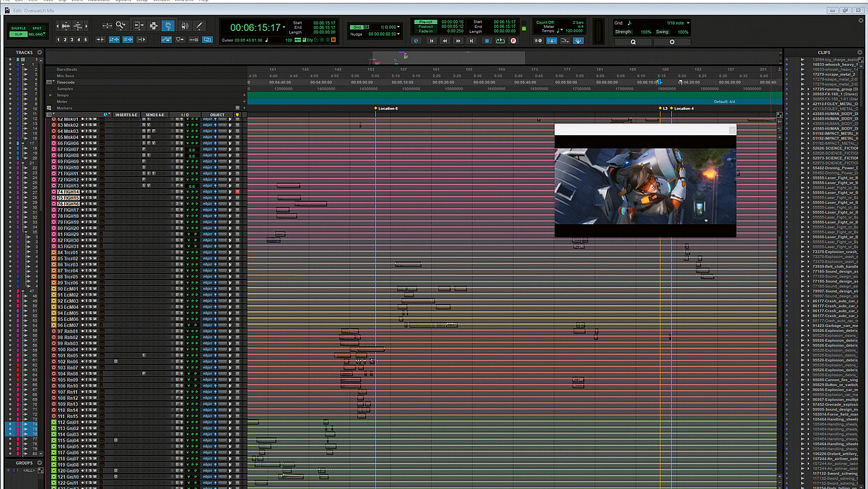Click the INSERTS A-E column header
The width and height of the screenshot is (868, 489).
tap(127, 114)
